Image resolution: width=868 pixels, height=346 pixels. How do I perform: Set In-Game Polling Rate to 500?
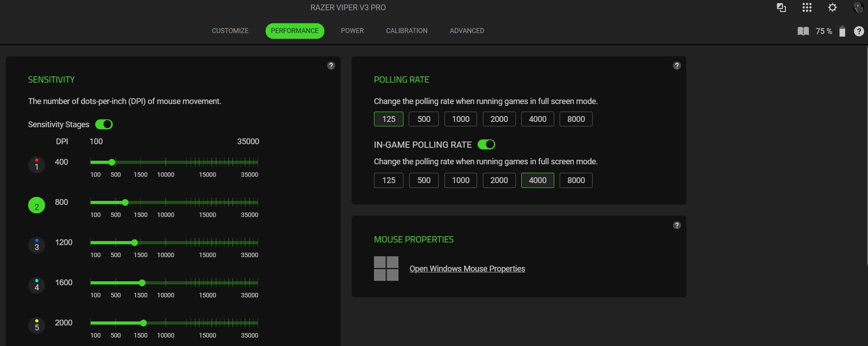point(424,180)
